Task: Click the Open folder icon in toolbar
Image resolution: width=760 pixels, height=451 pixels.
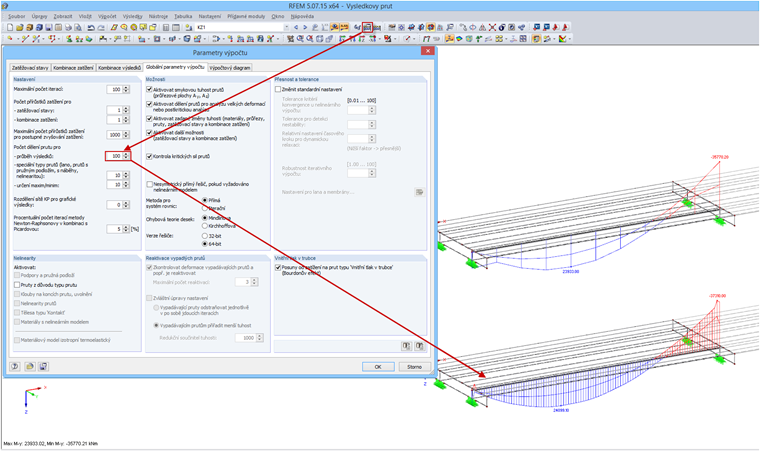Action: 19,28
